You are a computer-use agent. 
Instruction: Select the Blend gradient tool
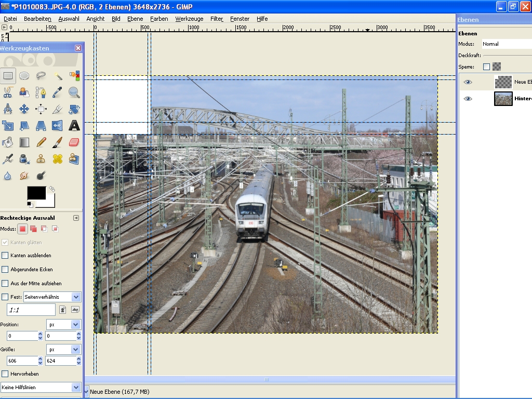[24, 142]
